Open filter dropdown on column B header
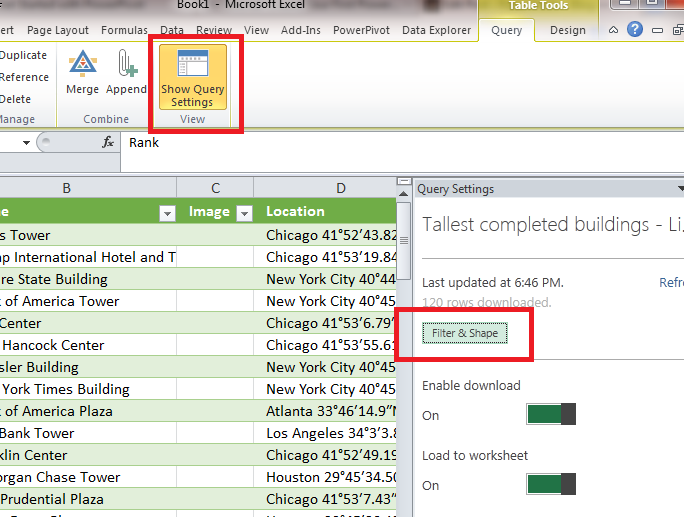The width and height of the screenshot is (684, 520). point(168,213)
